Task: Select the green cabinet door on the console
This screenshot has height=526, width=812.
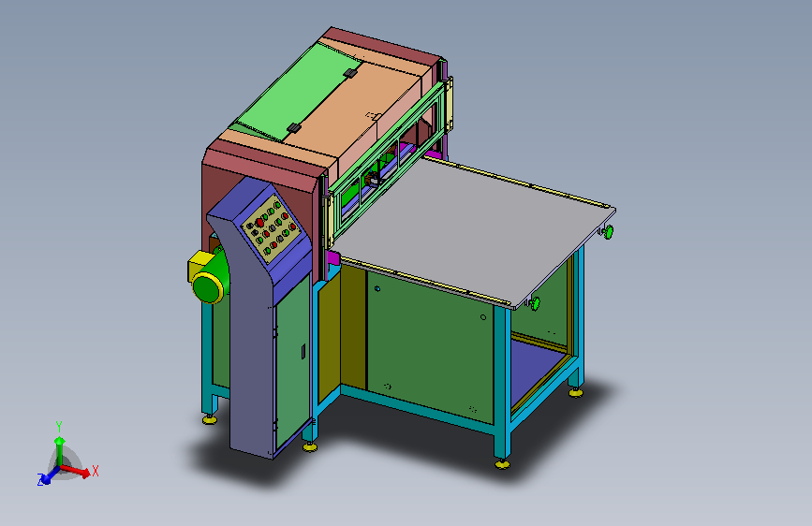Action: coord(292,362)
